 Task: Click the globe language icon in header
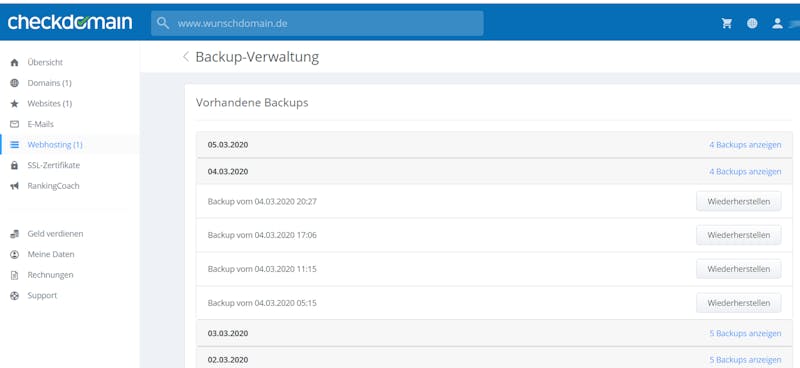tap(752, 23)
